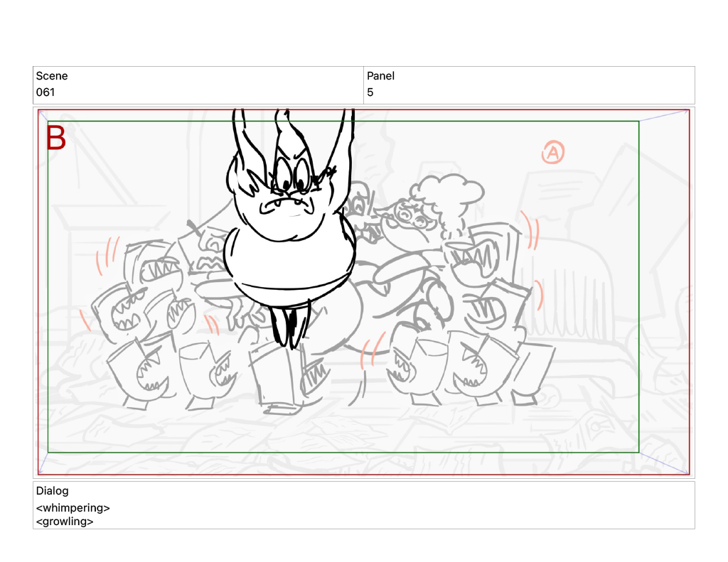
Task: Select the <whimpering> dialog line
Action: 73,508
